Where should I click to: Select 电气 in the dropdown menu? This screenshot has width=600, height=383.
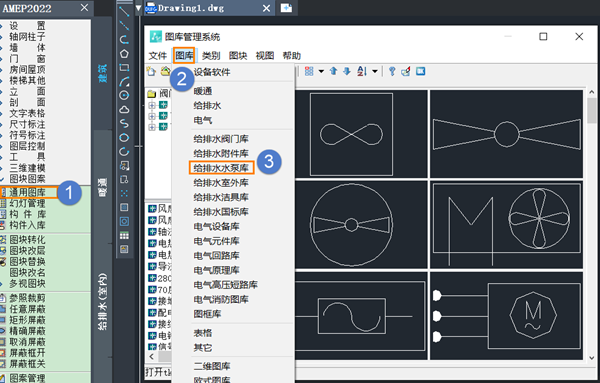tap(203, 120)
